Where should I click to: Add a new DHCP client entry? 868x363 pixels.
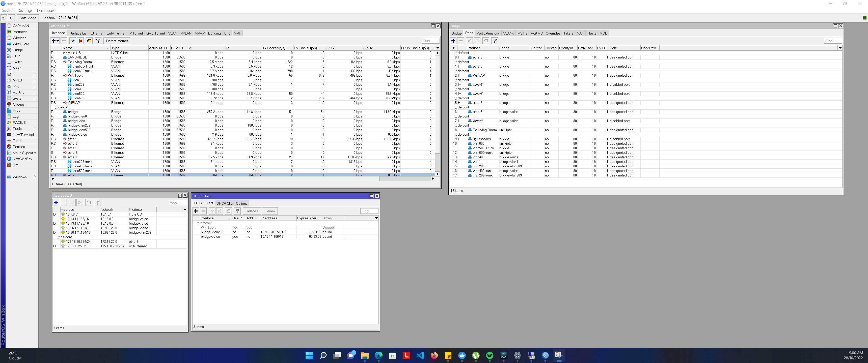coord(196,211)
